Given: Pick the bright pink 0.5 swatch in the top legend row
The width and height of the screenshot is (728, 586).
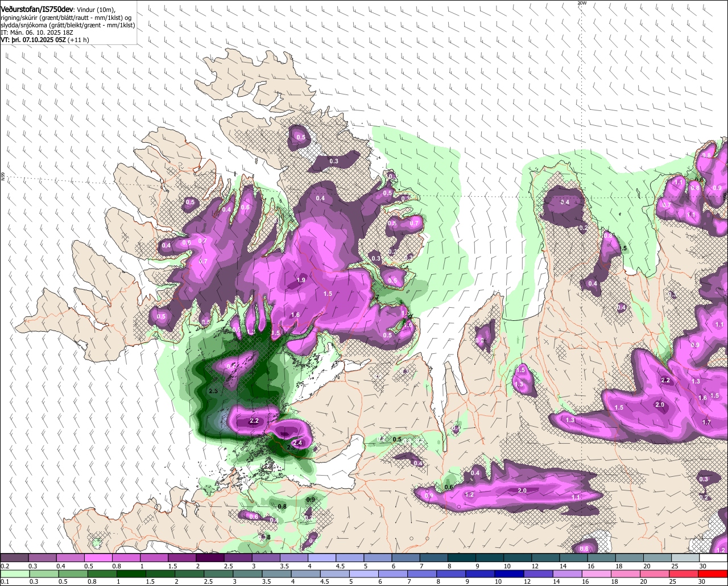Looking at the screenshot, I should point(98,558).
